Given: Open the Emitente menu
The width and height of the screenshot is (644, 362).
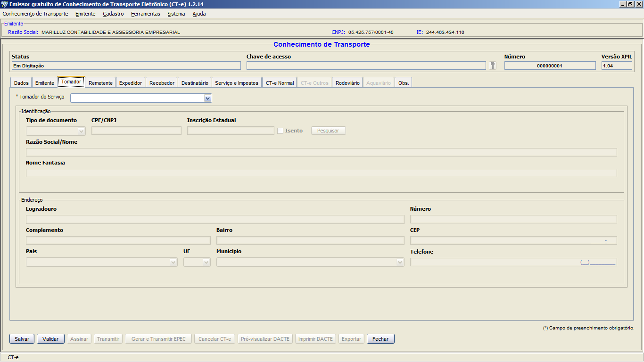Looking at the screenshot, I should click(85, 14).
